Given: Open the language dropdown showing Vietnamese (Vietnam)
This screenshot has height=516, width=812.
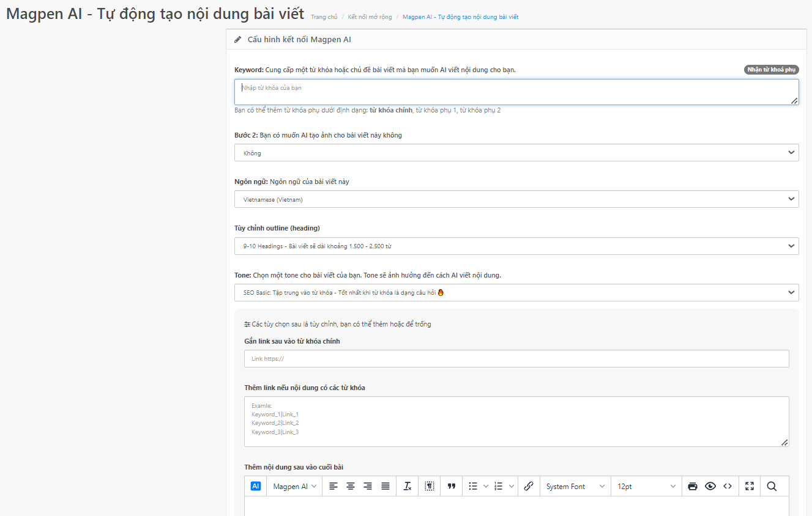Looking at the screenshot, I should click(516, 199).
